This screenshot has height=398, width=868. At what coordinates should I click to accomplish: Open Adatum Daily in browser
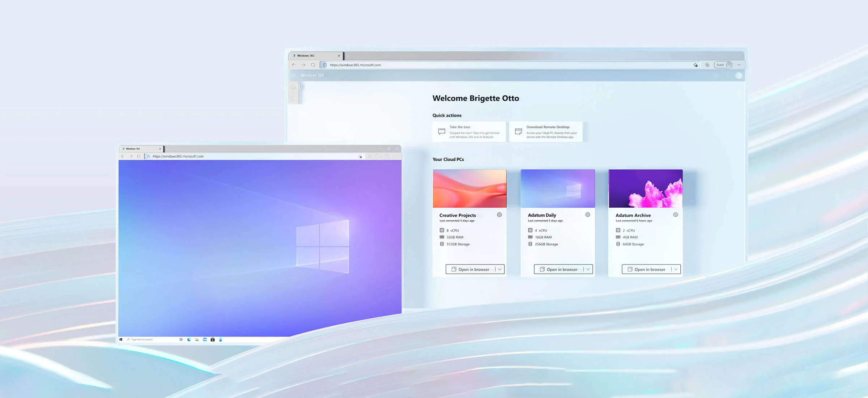coord(558,269)
